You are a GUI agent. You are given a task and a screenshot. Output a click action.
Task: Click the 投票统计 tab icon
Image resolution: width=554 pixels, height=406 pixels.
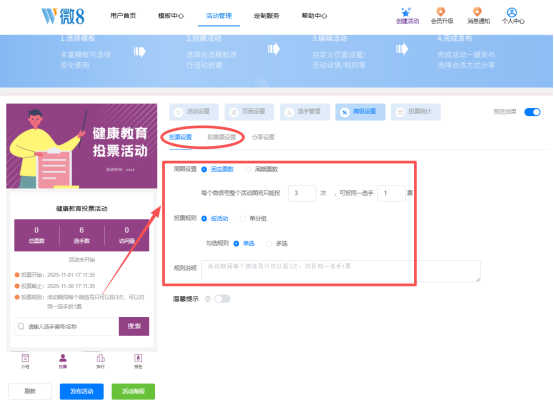tap(400, 112)
